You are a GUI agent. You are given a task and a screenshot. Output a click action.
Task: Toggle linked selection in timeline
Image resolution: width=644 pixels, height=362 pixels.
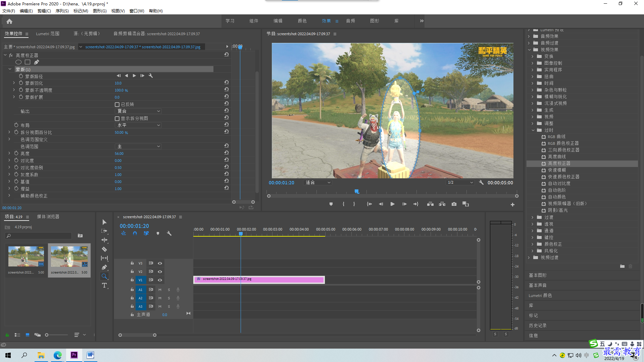pos(146,233)
